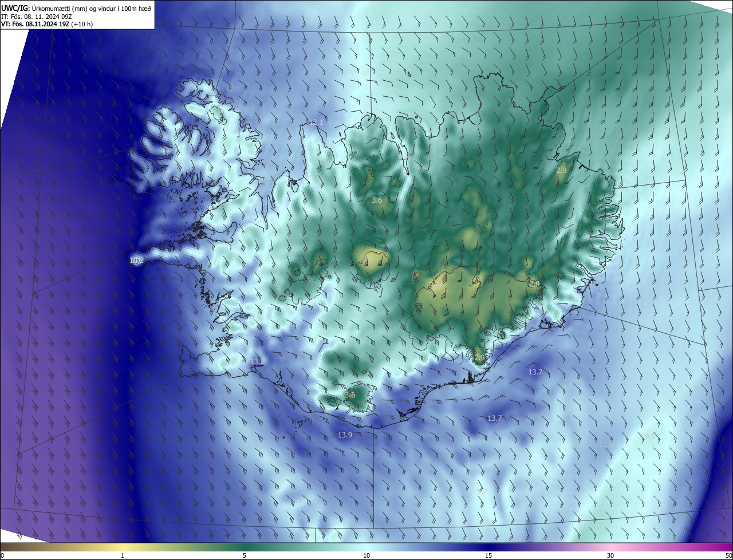Click the faint 9.7 value in the southern ocean
The height and width of the screenshot is (560, 733).
pyautogui.click(x=482, y=491)
